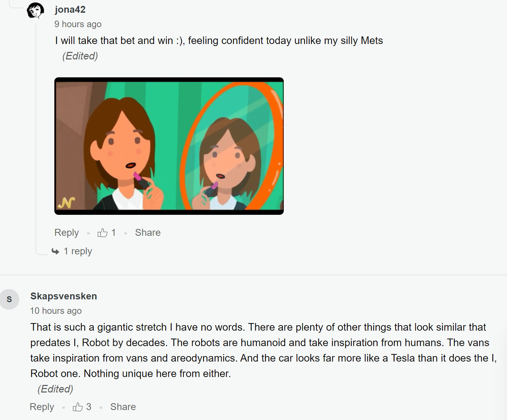Click jona42's profile avatar

coord(35,10)
